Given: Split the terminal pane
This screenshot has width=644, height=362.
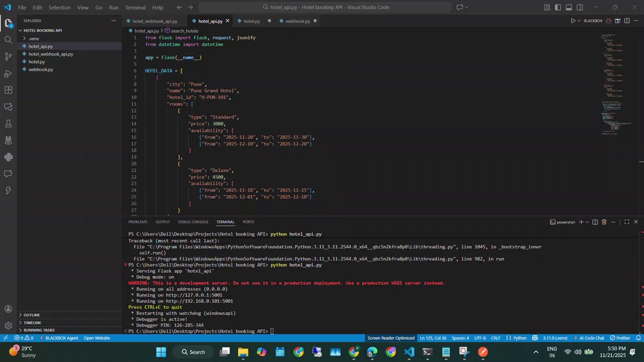Looking at the screenshot, I should click(595, 222).
